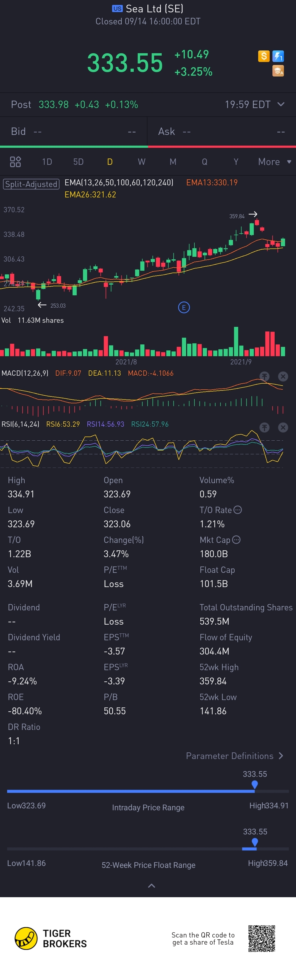Tap the RSI14:56.93 value
The image size is (296, 980).
point(106,424)
